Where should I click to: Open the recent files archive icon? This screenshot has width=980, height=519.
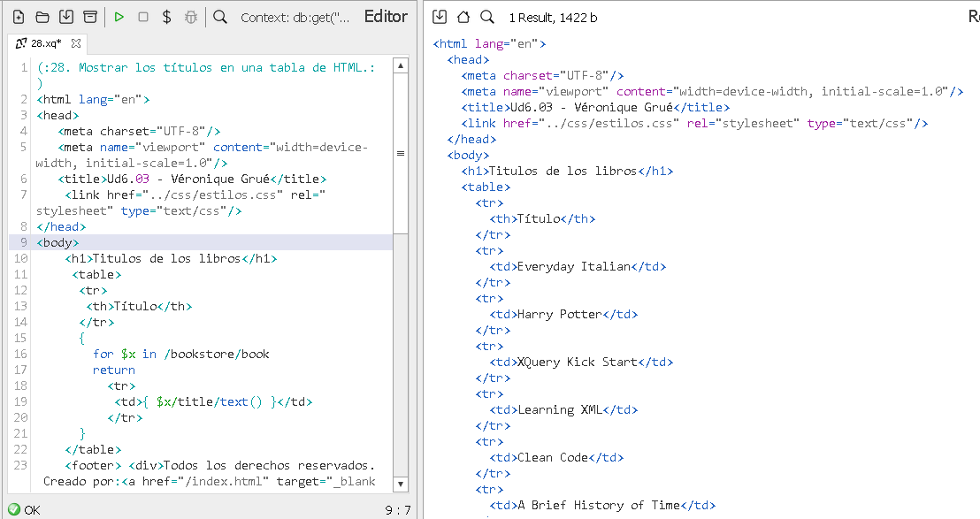pos(89,17)
